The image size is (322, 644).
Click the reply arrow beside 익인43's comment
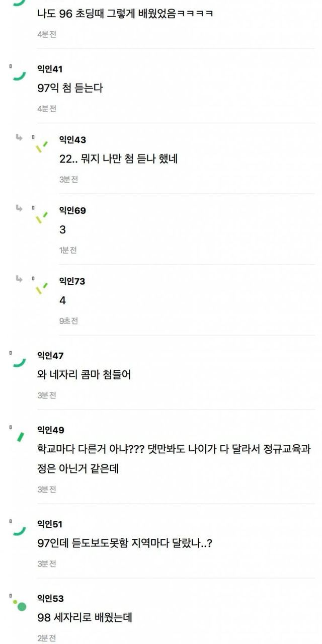(19, 137)
